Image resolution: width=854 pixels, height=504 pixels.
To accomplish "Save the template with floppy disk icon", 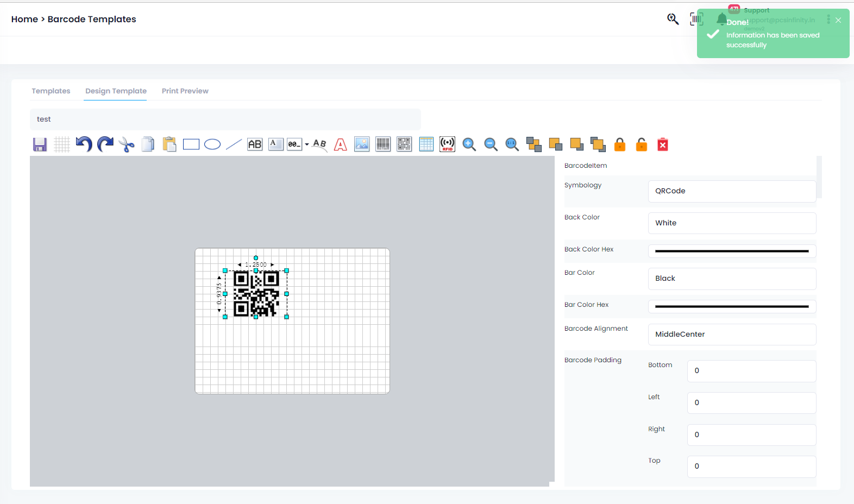I will point(40,144).
